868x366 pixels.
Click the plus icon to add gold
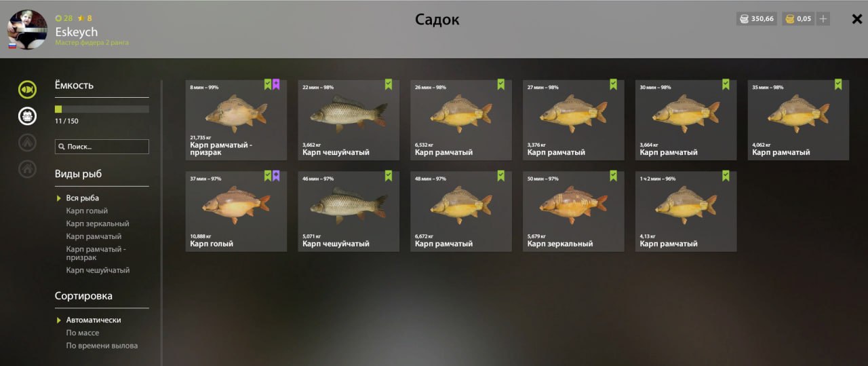coord(823,19)
